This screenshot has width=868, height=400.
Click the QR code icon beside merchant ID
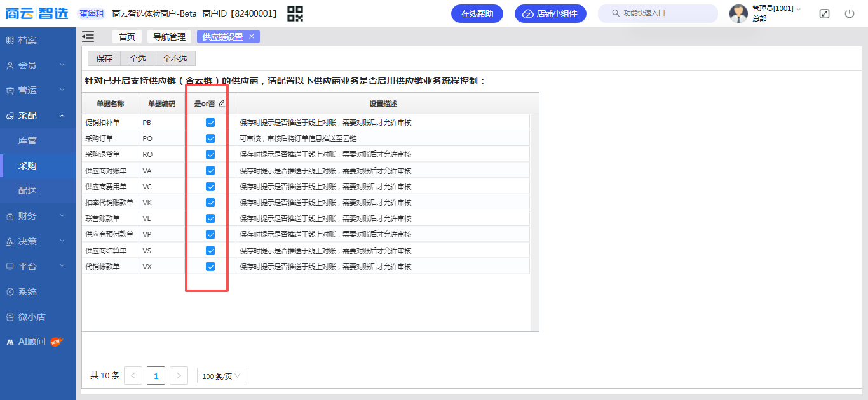[x=295, y=13]
